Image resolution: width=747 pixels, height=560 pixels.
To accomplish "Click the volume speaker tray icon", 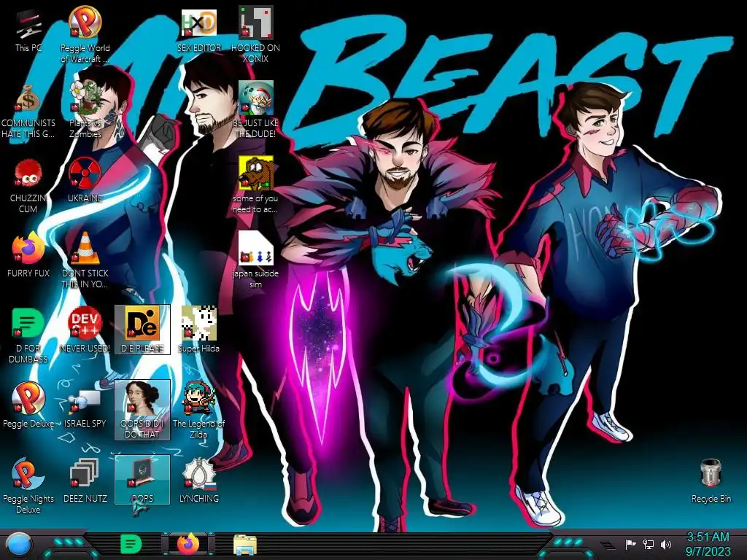I will coord(666,544).
